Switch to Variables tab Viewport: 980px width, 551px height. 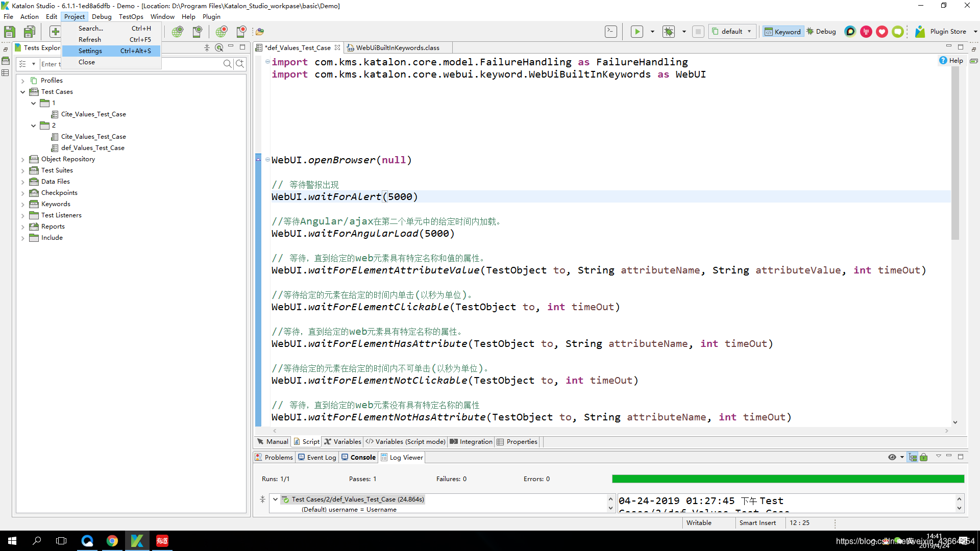[x=342, y=442]
